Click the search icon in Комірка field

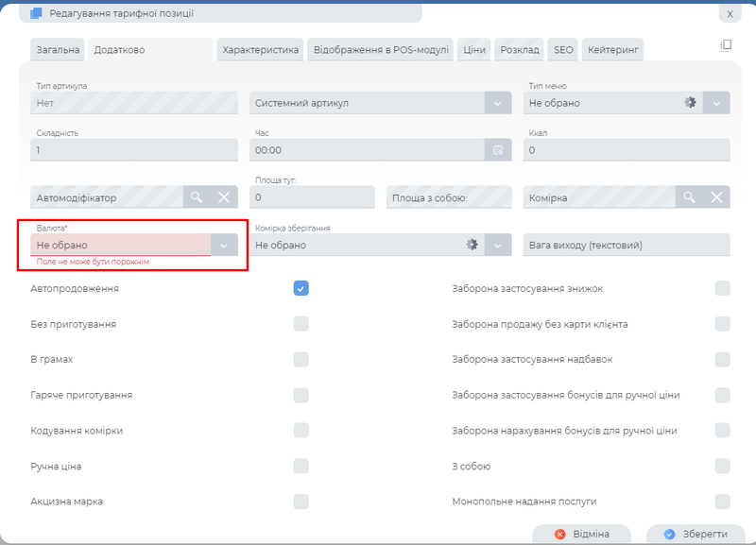(690, 196)
